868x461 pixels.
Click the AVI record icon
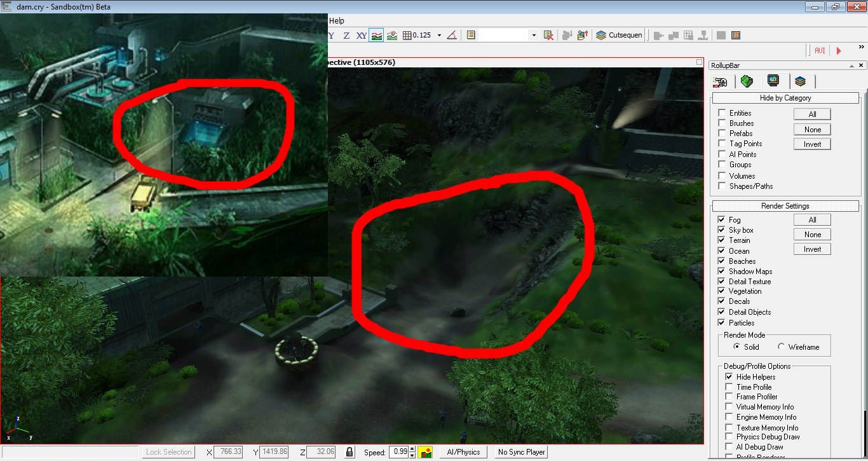[x=820, y=50]
